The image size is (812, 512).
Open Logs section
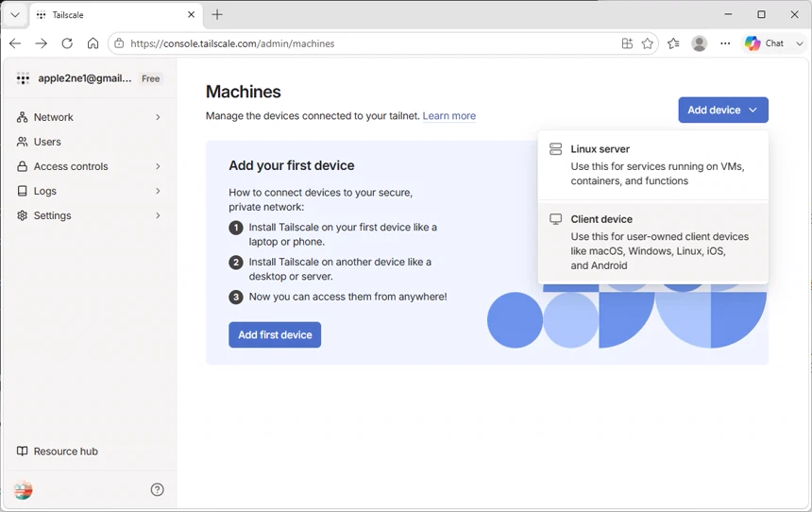coord(89,191)
